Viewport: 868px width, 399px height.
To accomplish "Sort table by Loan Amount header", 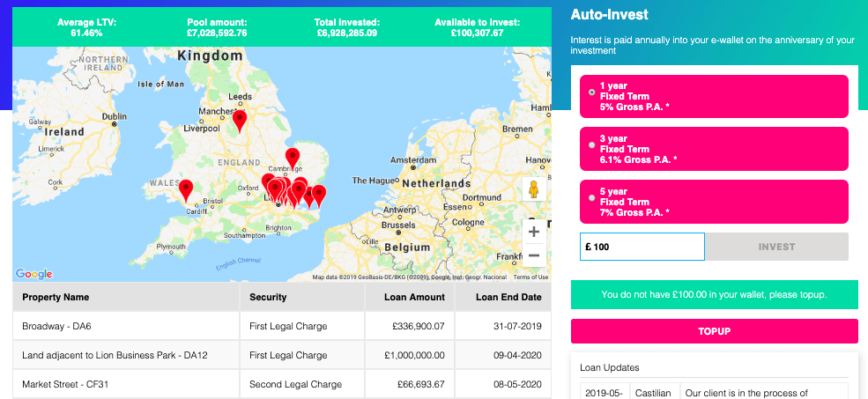I will click(x=414, y=297).
